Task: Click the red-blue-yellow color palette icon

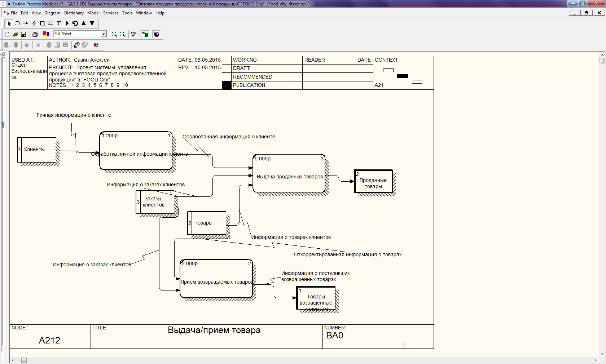Action: coord(46,34)
